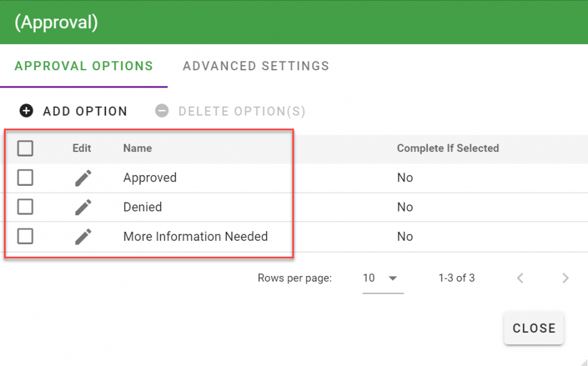Go to previous page with left chevron
This screenshot has width=588, height=366.
pyautogui.click(x=520, y=278)
